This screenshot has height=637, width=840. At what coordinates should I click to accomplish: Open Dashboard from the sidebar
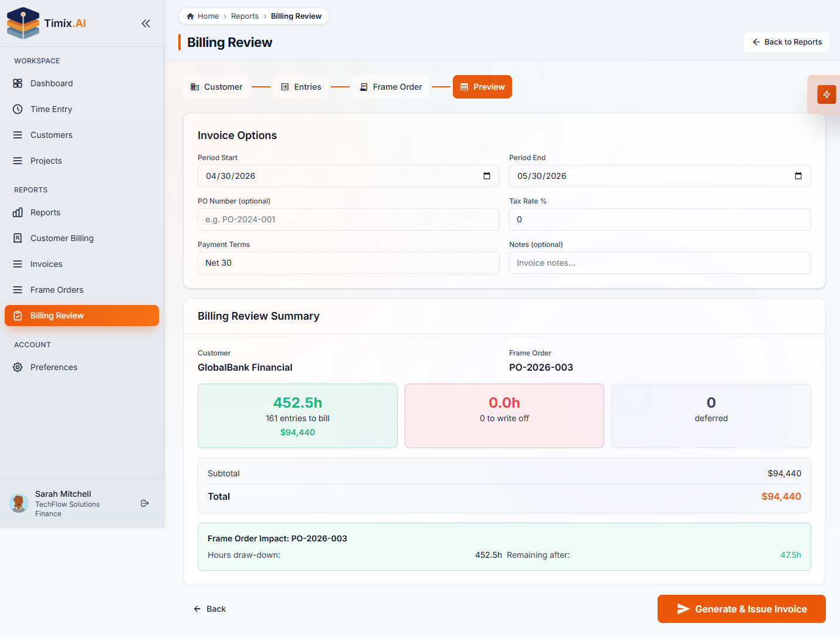point(82,83)
